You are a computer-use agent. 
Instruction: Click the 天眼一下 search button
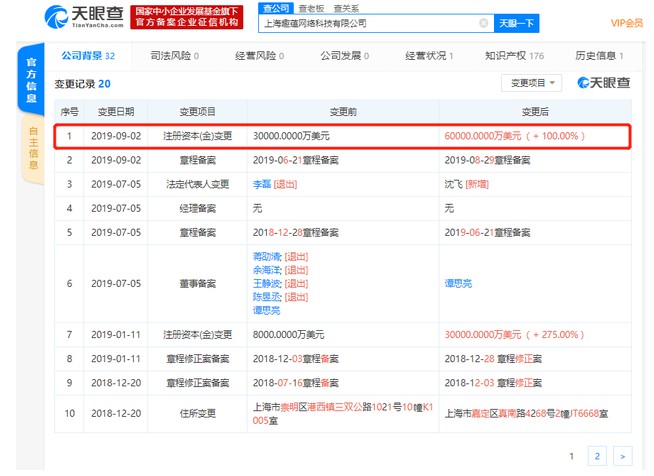tap(516, 23)
